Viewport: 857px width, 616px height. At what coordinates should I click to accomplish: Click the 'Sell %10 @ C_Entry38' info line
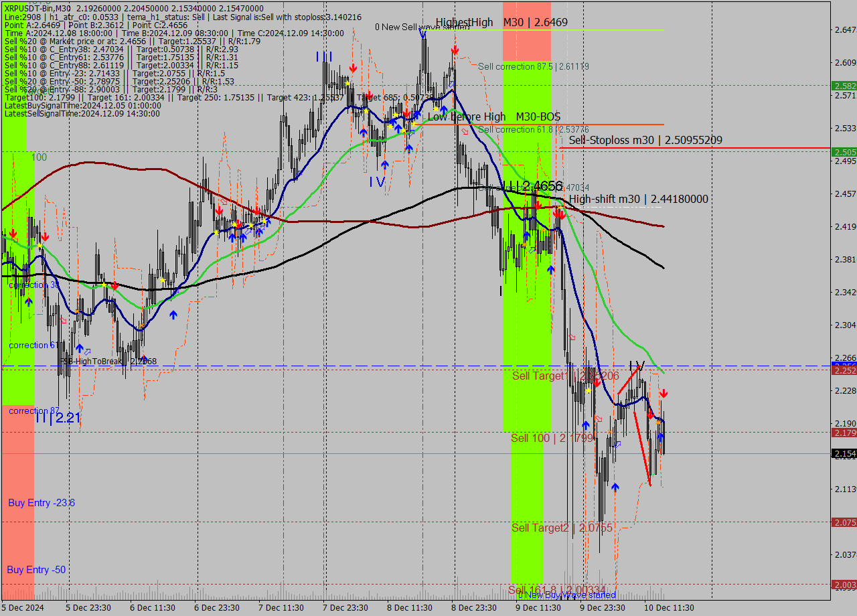121,50
